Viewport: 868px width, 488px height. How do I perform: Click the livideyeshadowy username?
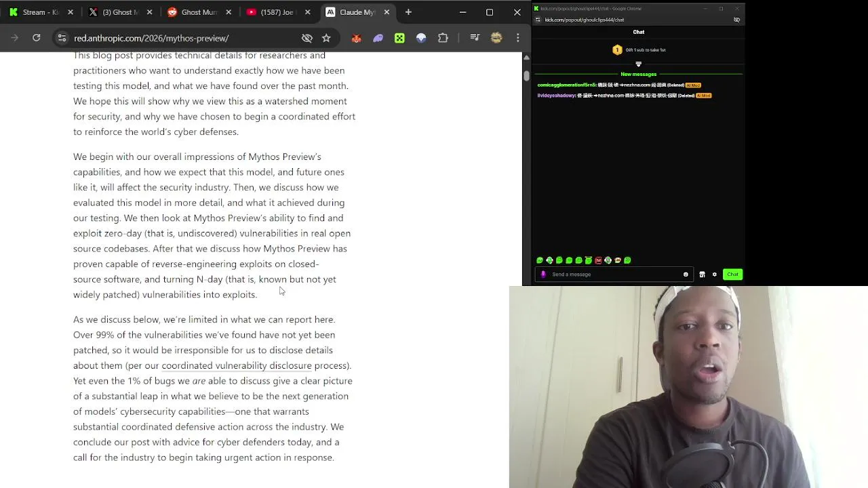557,96
